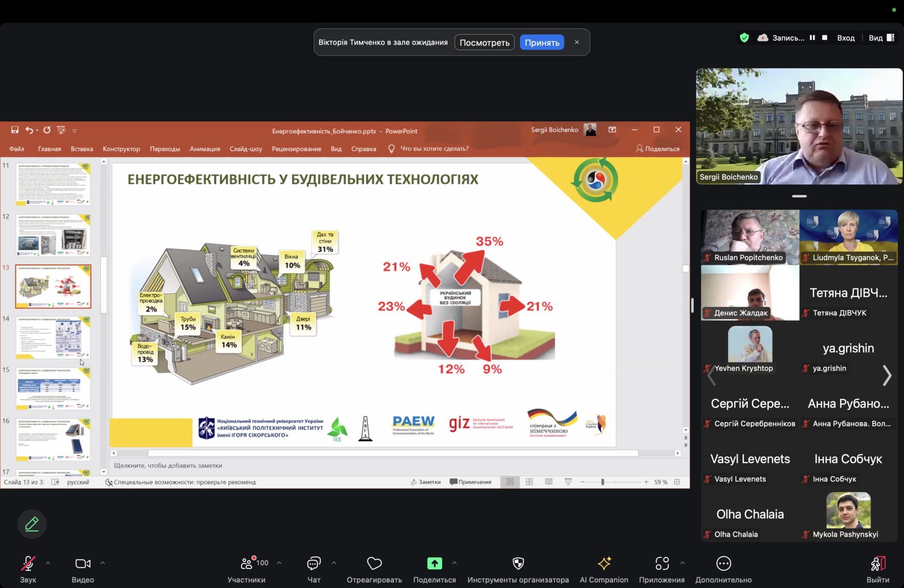Screen dimensions: 904x588
Task: Unmute the microphone using Звук
Action: (28, 564)
